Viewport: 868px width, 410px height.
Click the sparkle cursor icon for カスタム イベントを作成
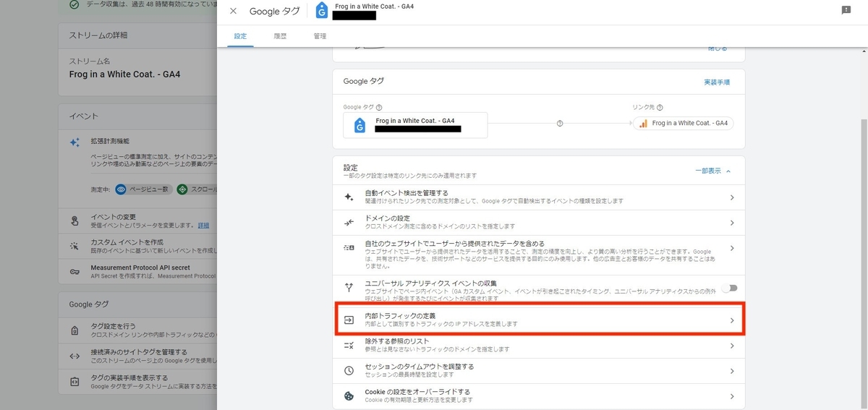pyautogui.click(x=75, y=246)
